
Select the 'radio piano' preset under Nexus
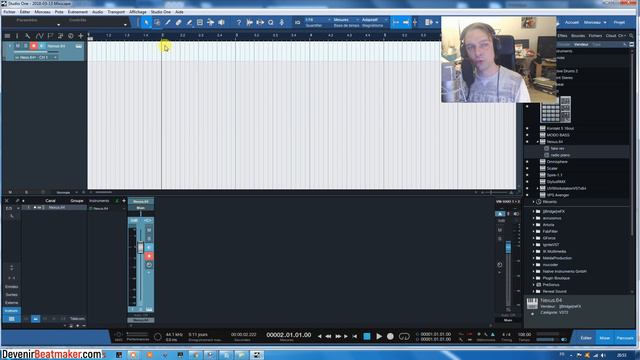pyautogui.click(x=560, y=155)
